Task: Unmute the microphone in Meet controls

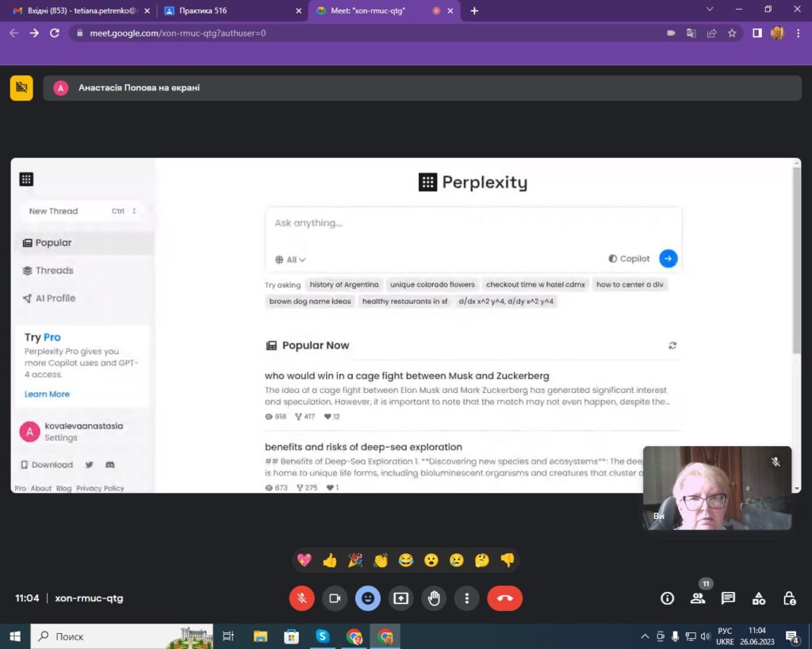Action: 301,598
